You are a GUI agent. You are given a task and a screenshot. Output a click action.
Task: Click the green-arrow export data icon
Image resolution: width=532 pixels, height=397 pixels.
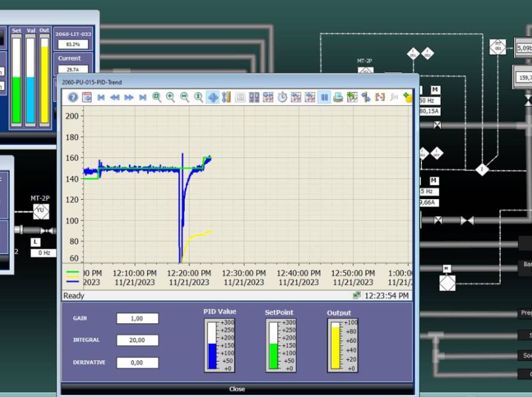point(352,97)
